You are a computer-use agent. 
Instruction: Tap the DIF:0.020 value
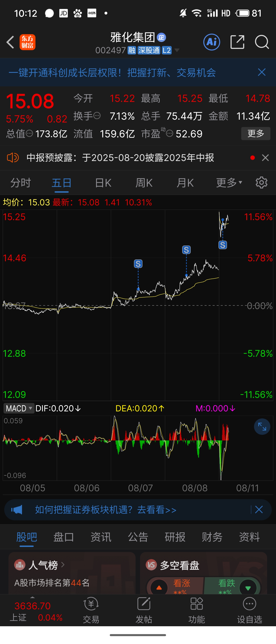coord(58,408)
